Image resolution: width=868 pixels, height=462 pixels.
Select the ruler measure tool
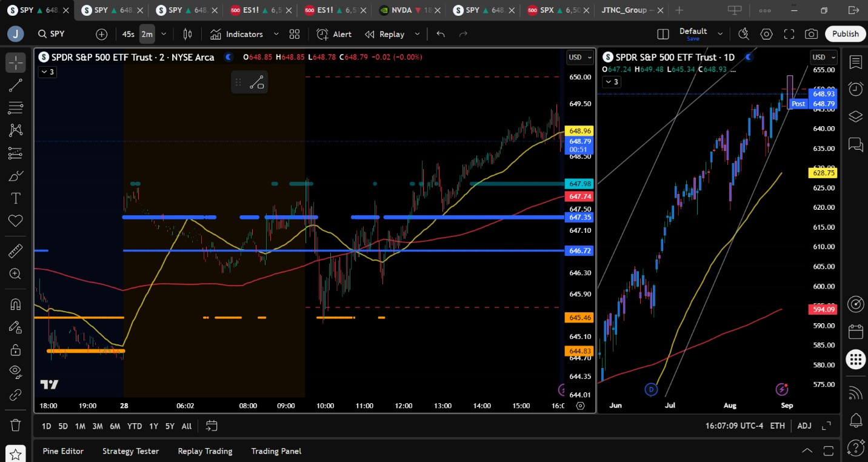tap(16, 251)
